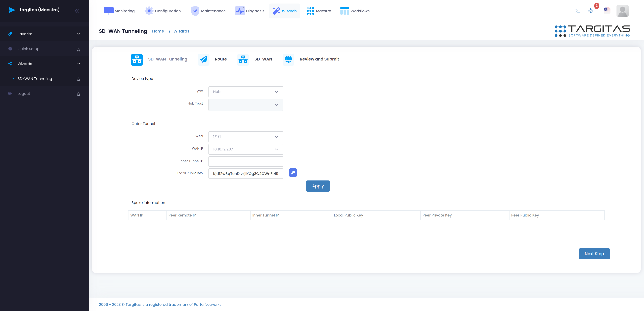Screen dimensions: 644x311
Task: Click the Apply button
Action: click(318, 186)
